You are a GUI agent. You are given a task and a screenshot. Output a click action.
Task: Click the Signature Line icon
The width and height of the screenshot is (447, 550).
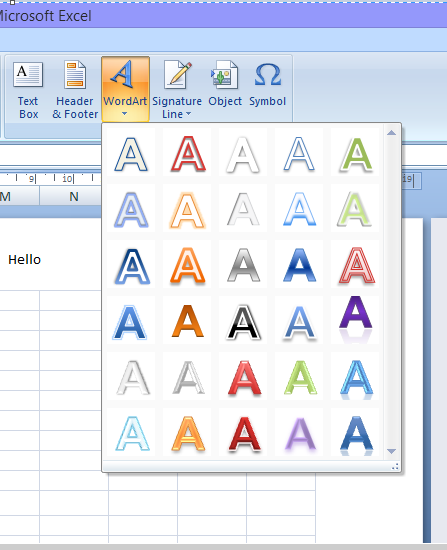click(177, 74)
